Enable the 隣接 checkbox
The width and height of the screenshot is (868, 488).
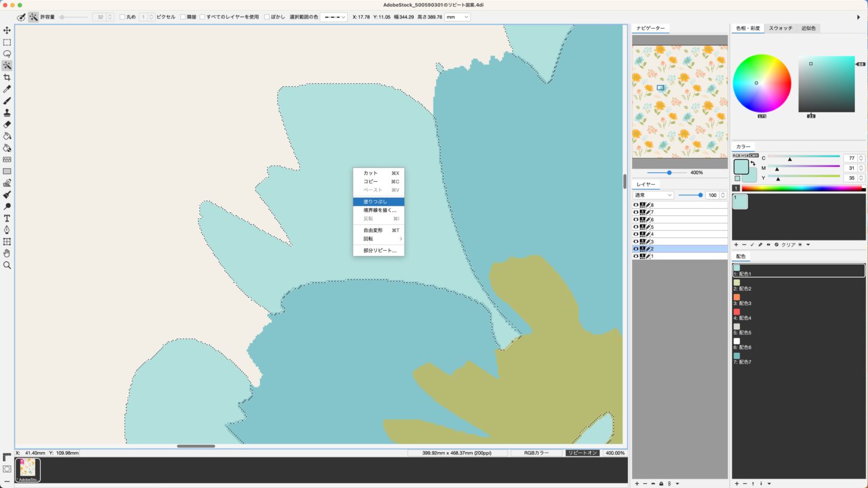[183, 17]
